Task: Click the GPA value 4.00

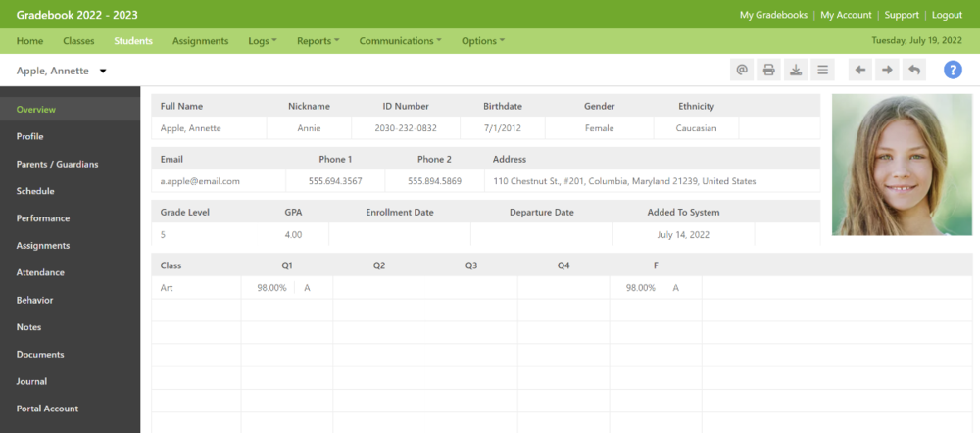Action: (293, 235)
